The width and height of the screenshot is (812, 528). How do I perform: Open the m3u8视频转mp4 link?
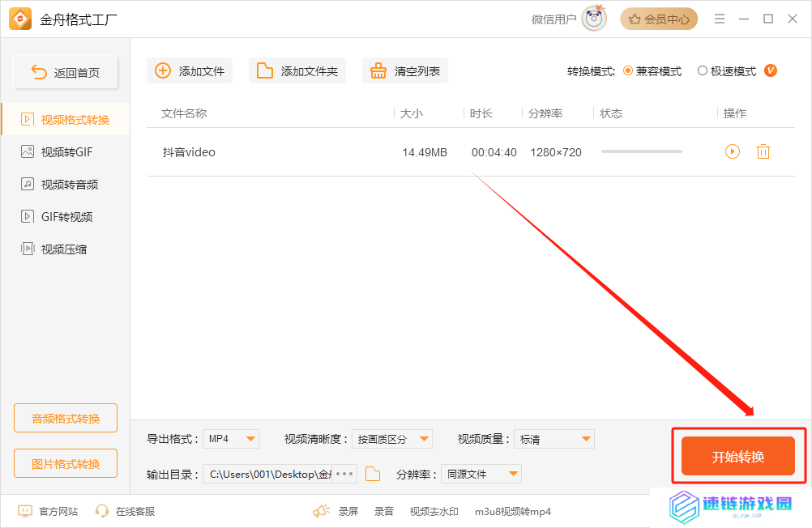[x=513, y=512]
